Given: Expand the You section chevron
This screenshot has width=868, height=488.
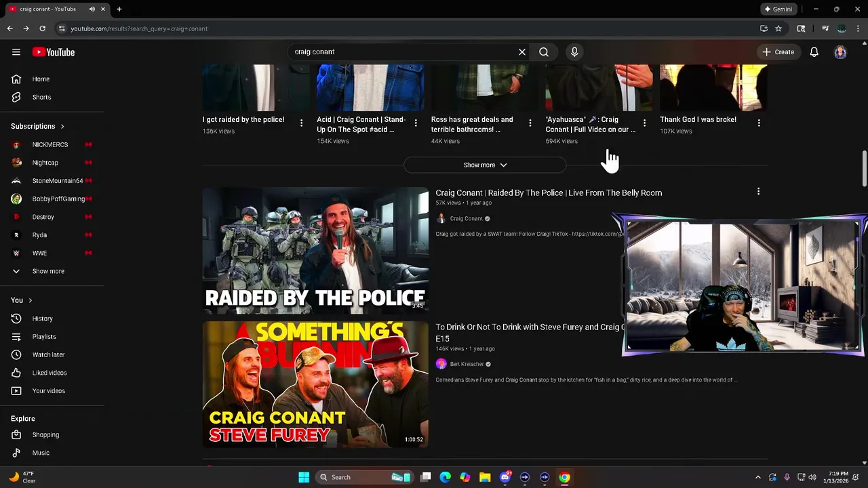Looking at the screenshot, I should pos(30,300).
